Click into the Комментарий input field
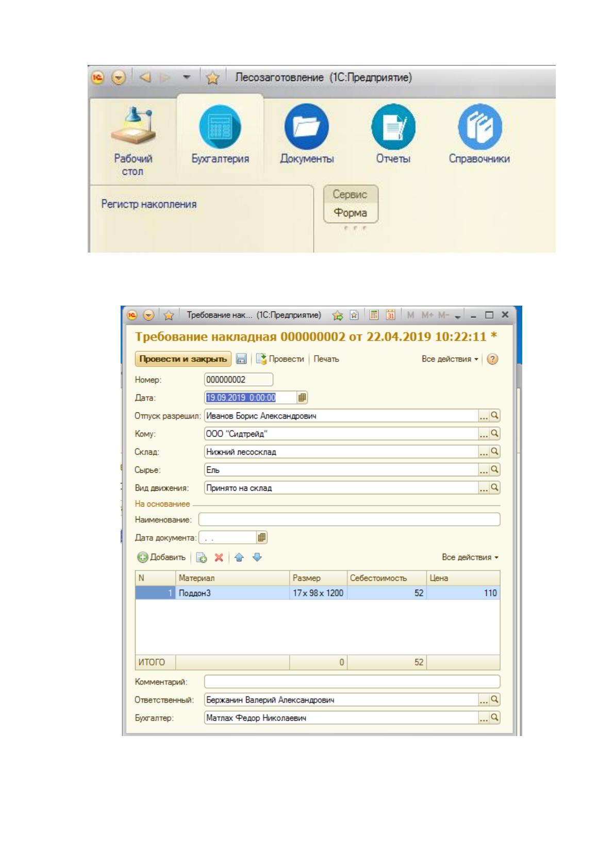This screenshot has width=614, height=868. point(352,682)
